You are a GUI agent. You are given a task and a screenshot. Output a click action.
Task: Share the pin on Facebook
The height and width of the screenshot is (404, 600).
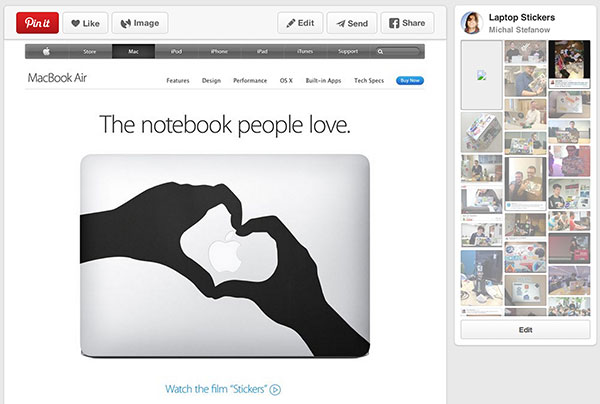coord(408,23)
